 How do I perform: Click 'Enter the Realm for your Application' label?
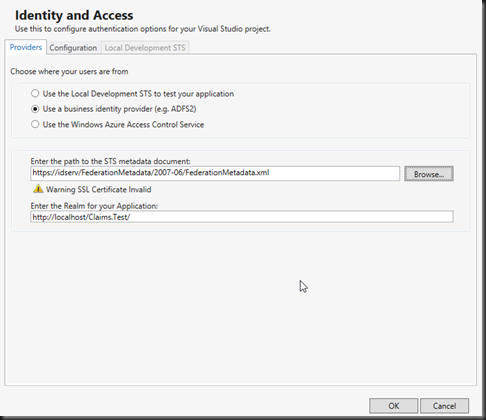tap(94, 206)
